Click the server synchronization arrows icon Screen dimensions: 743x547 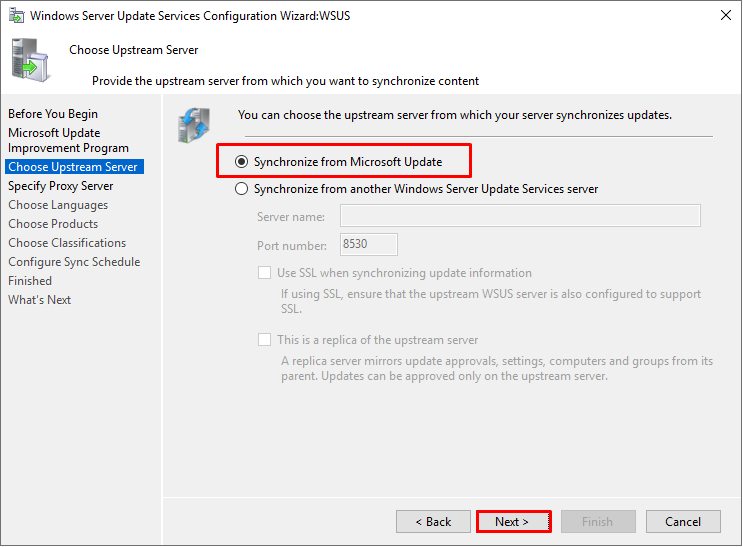(x=194, y=125)
